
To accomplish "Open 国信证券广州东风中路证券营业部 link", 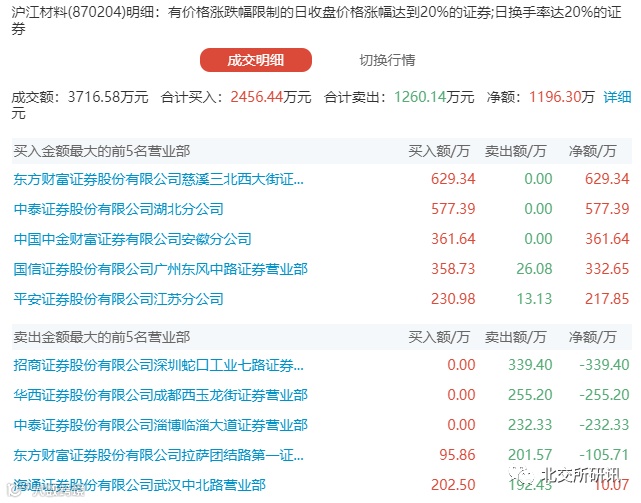I will (160, 269).
